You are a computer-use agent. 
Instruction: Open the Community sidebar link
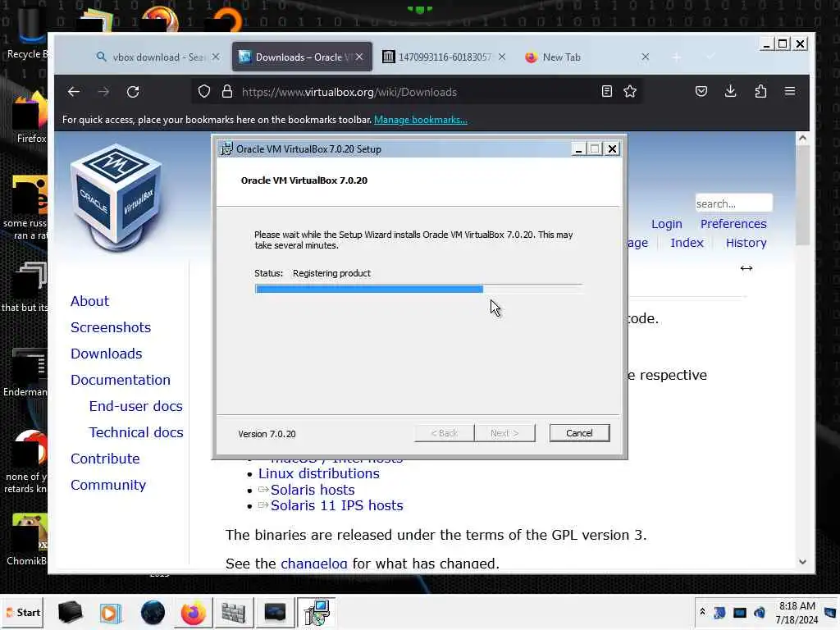pos(108,485)
